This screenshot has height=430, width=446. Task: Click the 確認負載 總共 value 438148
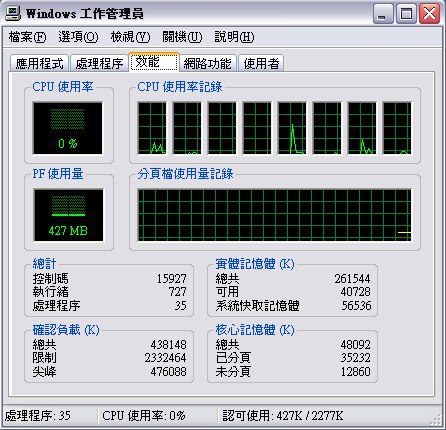click(x=168, y=345)
